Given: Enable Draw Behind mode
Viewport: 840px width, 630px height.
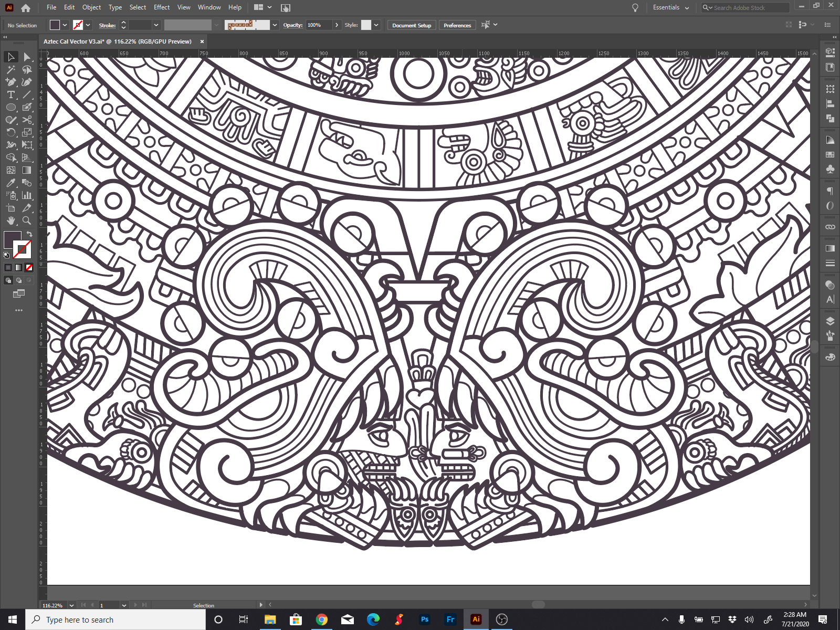Looking at the screenshot, I should (19, 280).
